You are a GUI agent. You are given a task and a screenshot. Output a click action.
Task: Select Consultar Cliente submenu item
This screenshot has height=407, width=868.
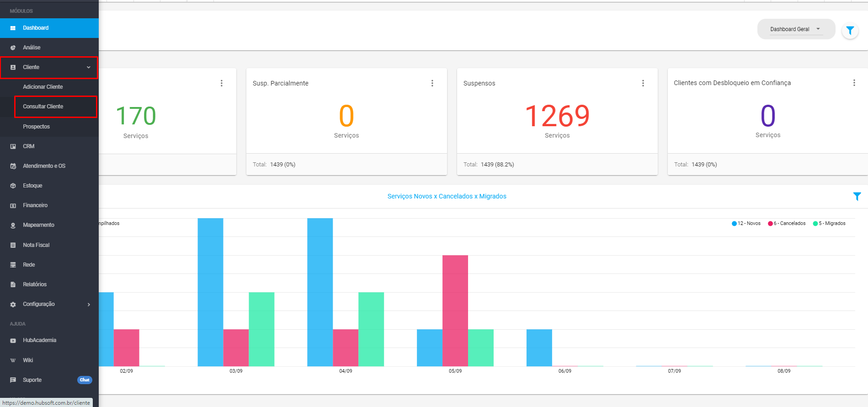(43, 107)
